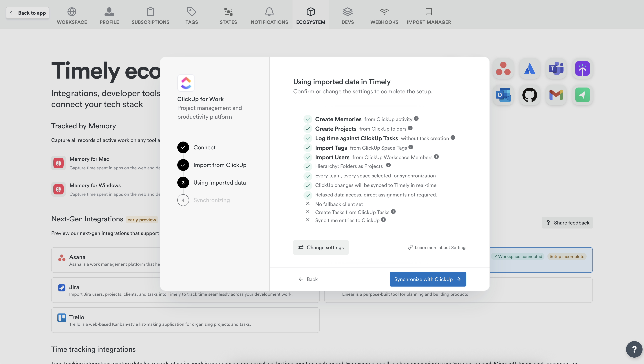This screenshot has height=364, width=644.
Task: Click the Jira app icon
Action: click(62, 288)
